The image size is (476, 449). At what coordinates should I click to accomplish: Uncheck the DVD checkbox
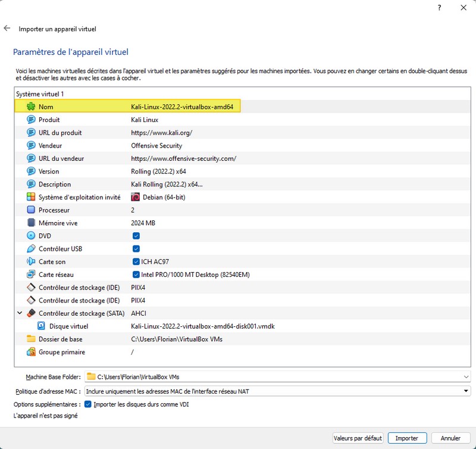136,236
